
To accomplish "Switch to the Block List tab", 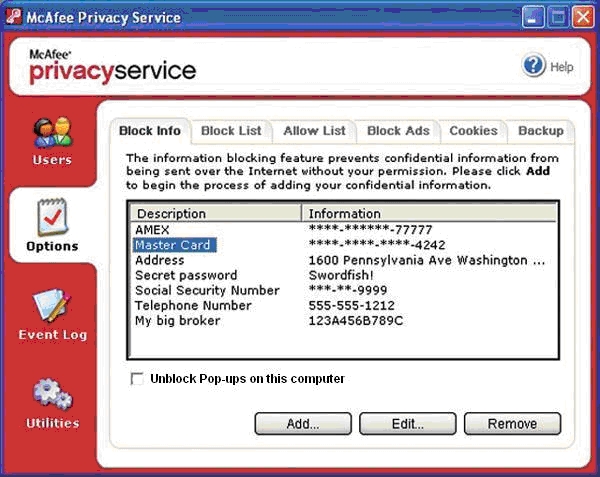I will pyautogui.click(x=231, y=131).
